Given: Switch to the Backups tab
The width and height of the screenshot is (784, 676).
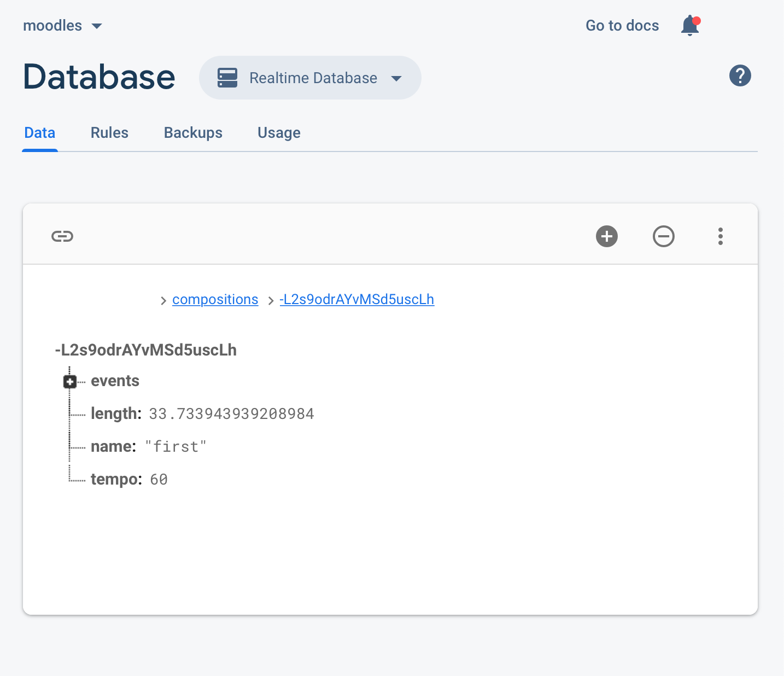Looking at the screenshot, I should (193, 132).
